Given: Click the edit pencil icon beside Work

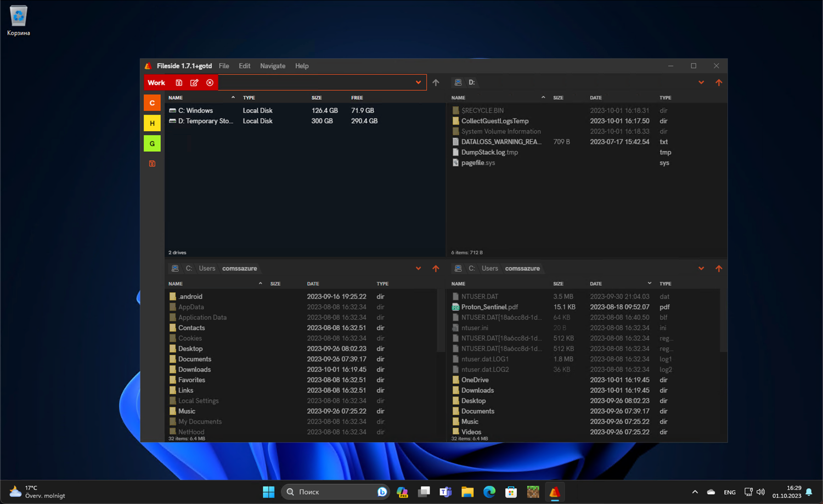Looking at the screenshot, I should (194, 83).
